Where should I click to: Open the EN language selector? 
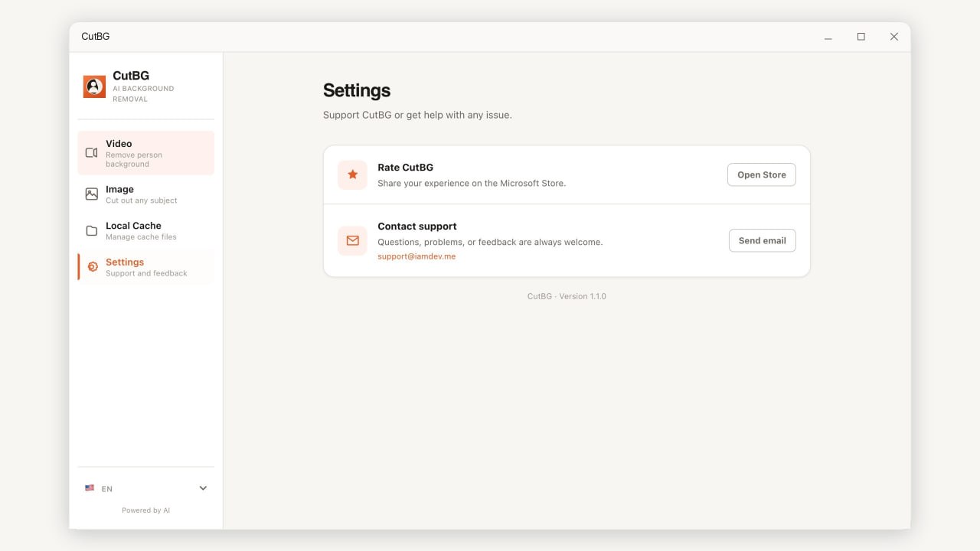pyautogui.click(x=145, y=488)
